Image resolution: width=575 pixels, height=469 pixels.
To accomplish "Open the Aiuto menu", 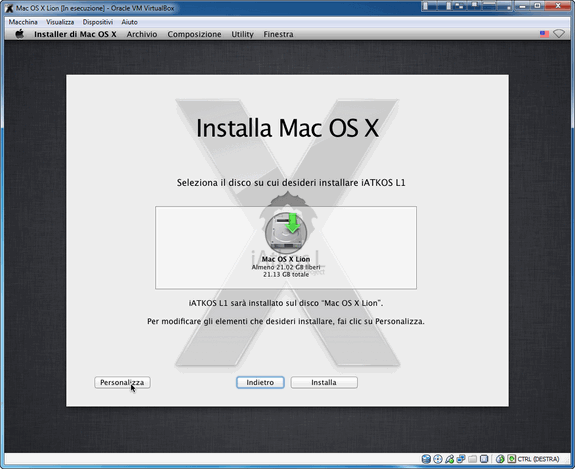I will pos(129,22).
